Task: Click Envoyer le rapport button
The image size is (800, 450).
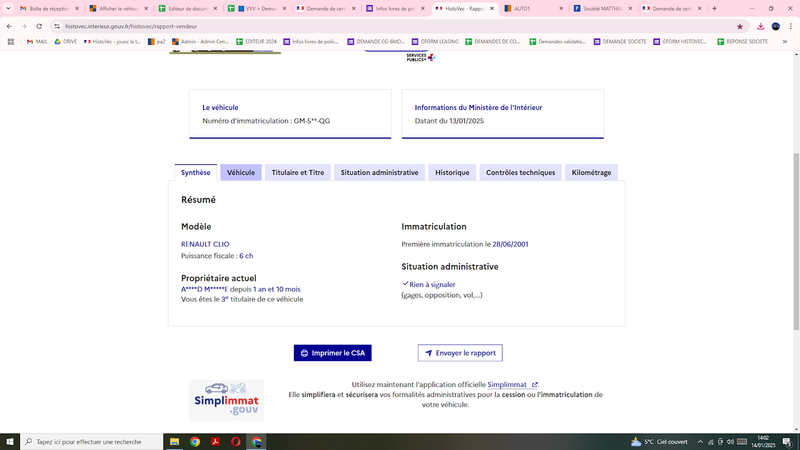Action: click(x=460, y=353)
